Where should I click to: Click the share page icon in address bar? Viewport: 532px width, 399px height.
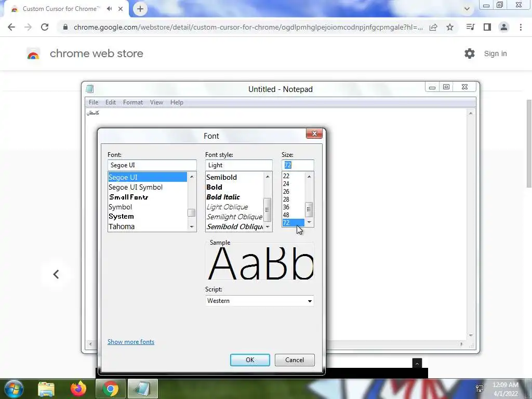433,27
